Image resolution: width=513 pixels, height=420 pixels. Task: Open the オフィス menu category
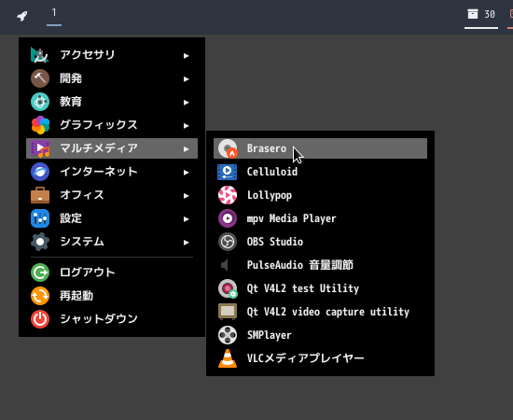(x=112, y=195)
